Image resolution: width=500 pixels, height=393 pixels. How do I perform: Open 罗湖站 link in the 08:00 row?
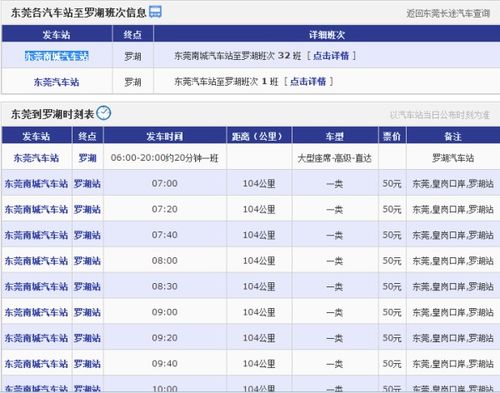coord(87,261)
